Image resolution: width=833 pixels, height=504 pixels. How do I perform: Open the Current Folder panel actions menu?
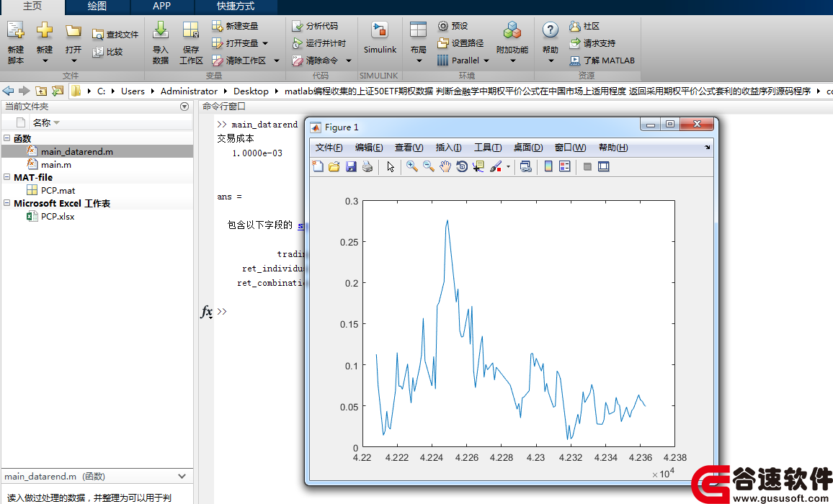click(184, 107)
